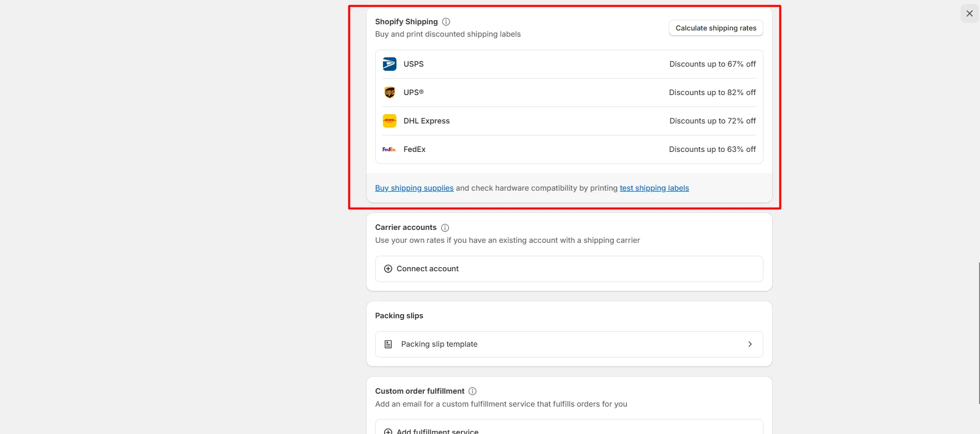The image size is (980, 434).
Task: Click the Connect account button
Action: (x=569, y=269)
